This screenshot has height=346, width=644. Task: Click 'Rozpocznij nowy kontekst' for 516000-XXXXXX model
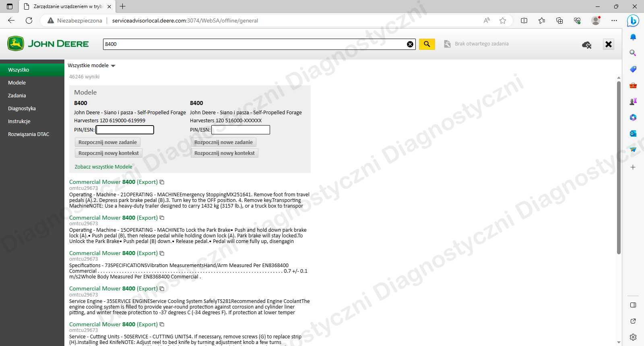224,153
